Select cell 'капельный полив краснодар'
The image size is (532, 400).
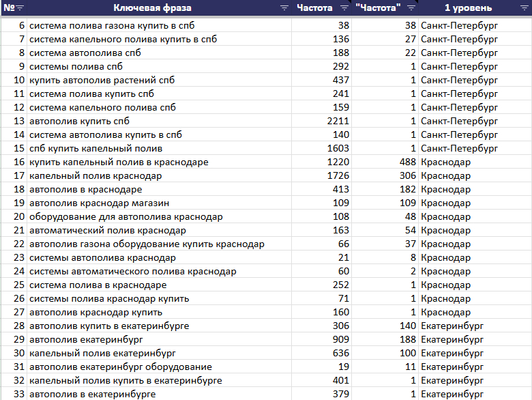[159, 175]
